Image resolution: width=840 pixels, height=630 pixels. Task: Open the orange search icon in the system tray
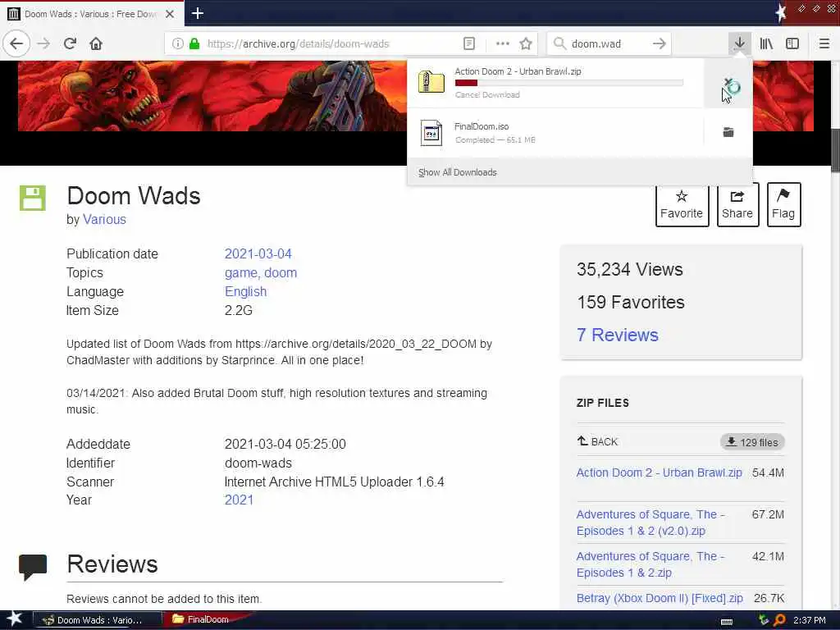pyautogui.click(x=779, y=620)
